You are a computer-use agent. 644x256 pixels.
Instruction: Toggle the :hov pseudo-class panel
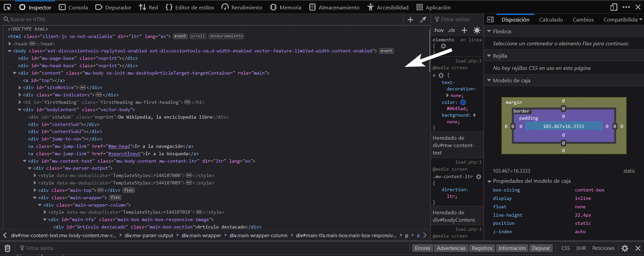[x=438, y=30]
